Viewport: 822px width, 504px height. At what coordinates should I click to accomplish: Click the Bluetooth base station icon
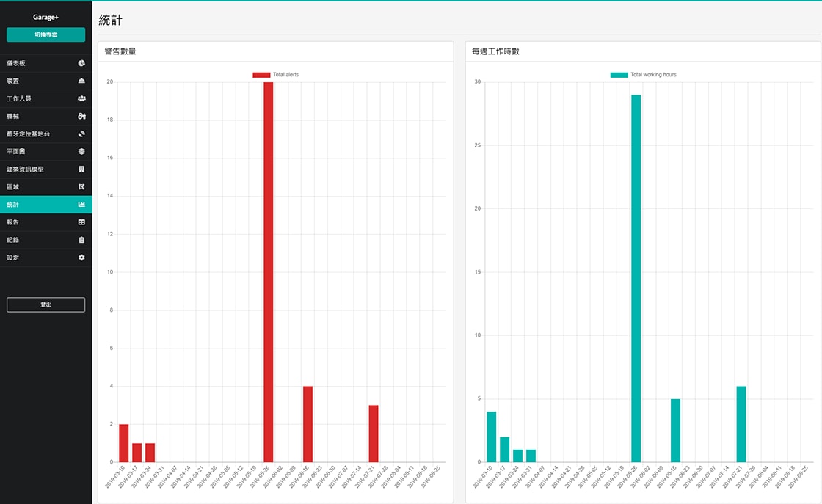[81, 134]
